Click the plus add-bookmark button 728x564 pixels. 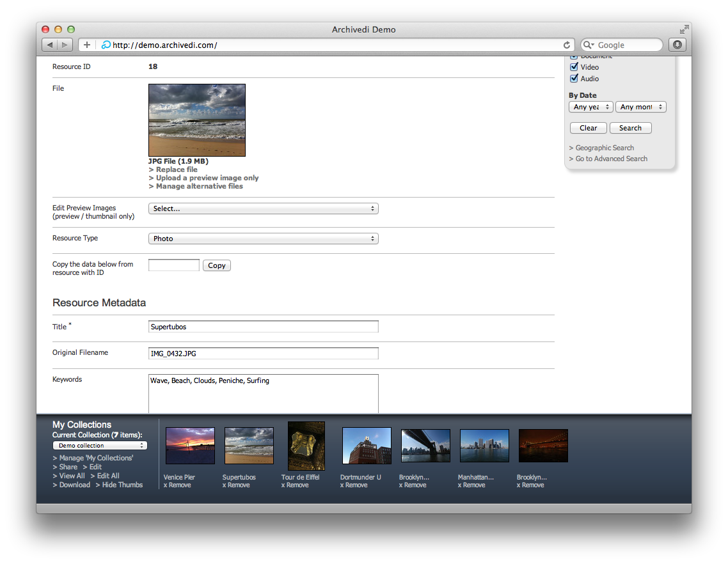point(87,45)
